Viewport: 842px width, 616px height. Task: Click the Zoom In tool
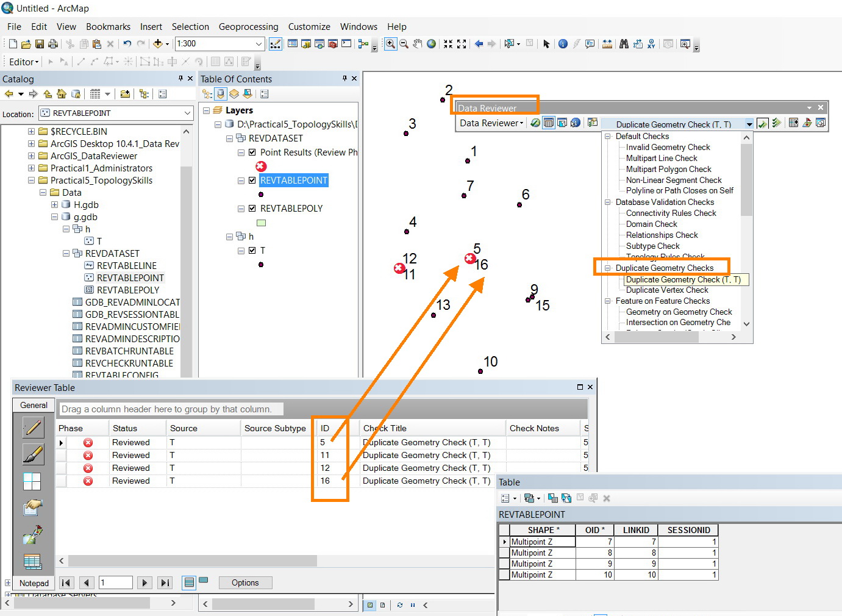click(x=390, y=44)
